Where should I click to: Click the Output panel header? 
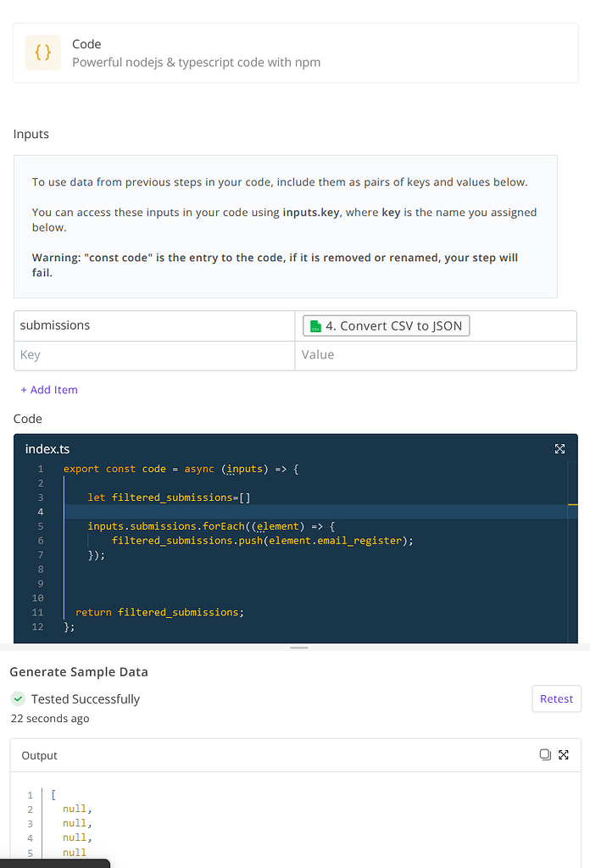pos(39,754)
